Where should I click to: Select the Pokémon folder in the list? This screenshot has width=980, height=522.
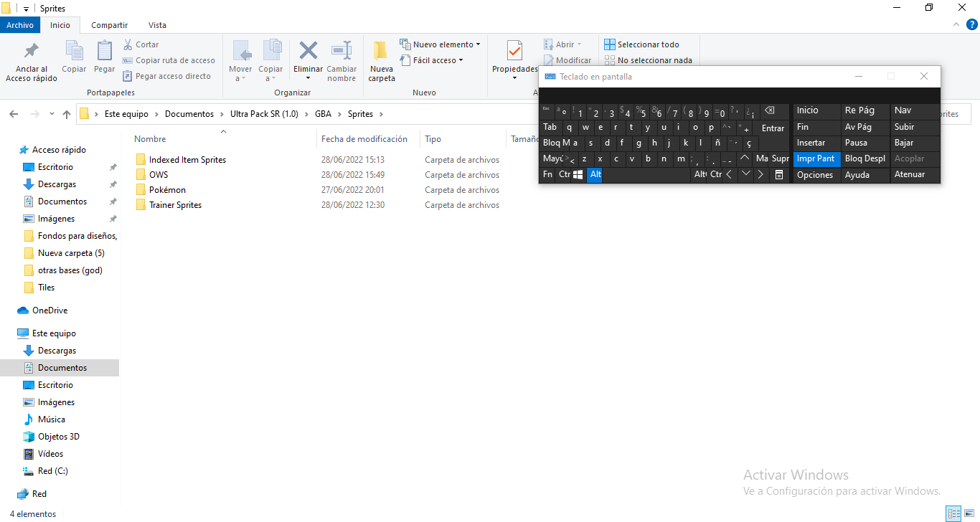point(167,190)
